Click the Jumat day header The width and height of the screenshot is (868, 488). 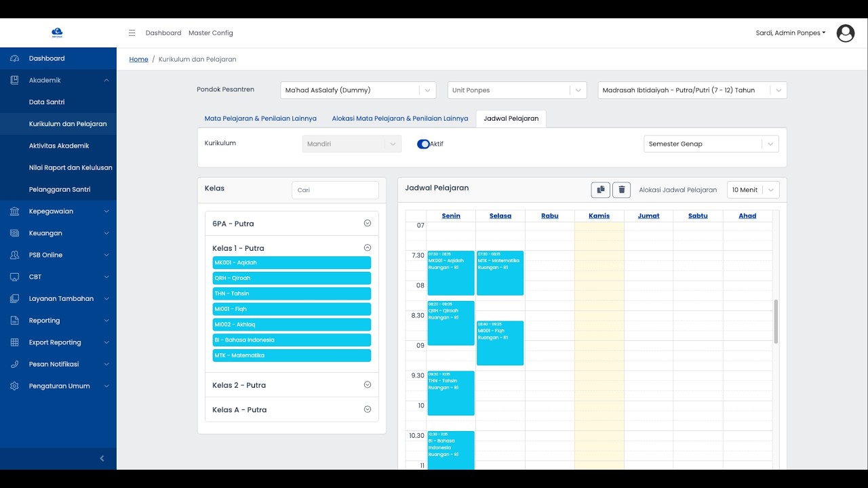coord(649,216)
